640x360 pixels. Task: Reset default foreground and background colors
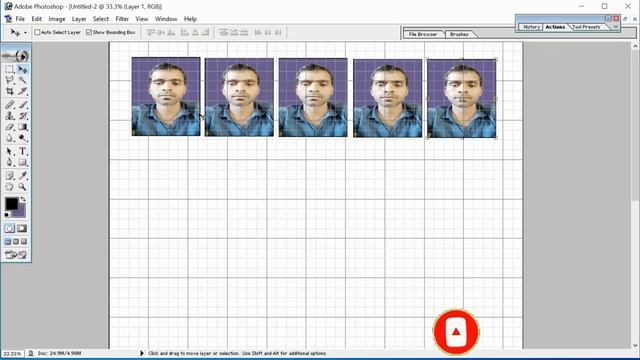pos(7,215)
